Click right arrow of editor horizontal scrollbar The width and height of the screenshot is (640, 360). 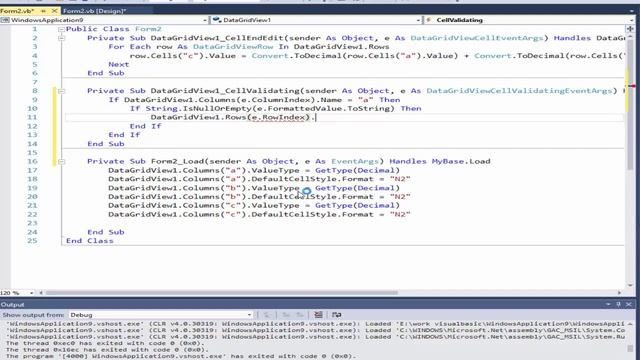620,293
